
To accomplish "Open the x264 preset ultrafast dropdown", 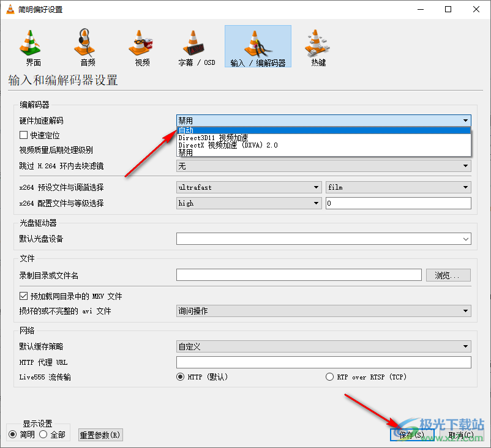I will (249, 187).
